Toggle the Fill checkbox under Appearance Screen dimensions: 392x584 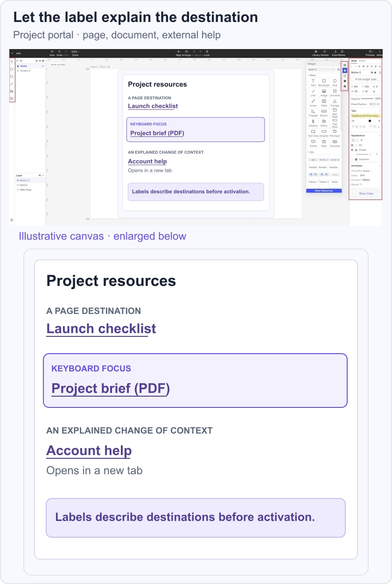coord(352,145)
